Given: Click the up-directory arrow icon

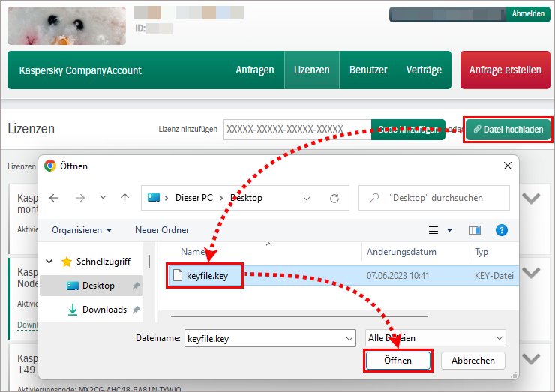Looking at the screenshot, I should pos(124,198).
